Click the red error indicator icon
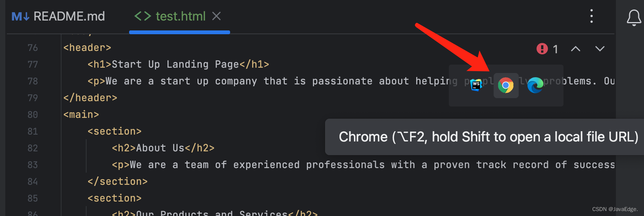644x216 pixels. [542, 49]
